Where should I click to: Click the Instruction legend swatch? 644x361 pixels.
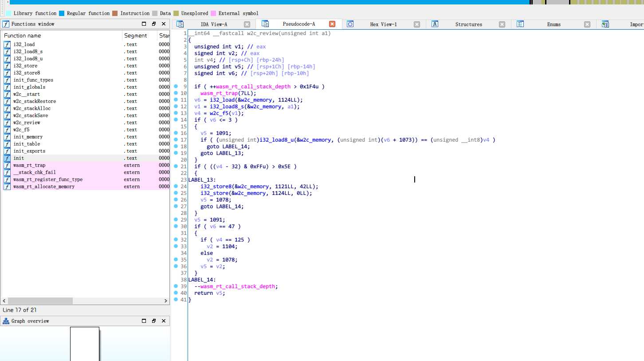tap(115, 13)
